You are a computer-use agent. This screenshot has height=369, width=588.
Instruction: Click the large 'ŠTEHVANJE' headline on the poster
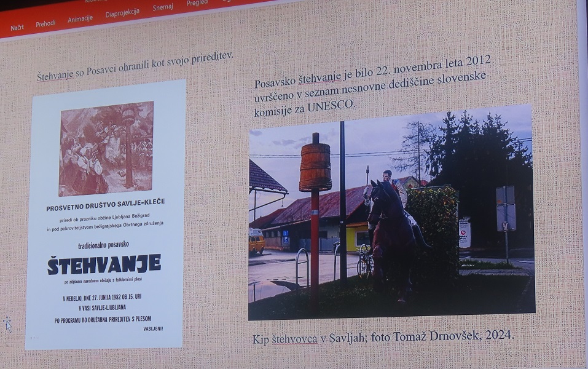tap(104, 264)
